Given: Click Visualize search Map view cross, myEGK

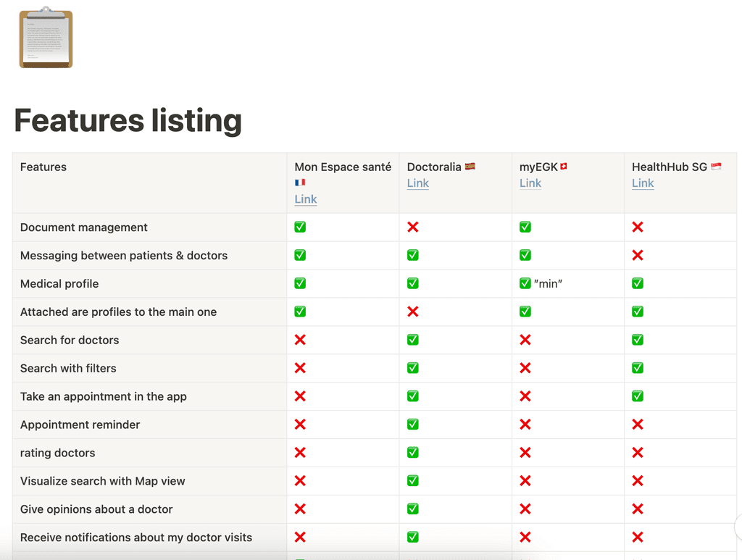Looking at the screenshot, I should pos(525,480).
